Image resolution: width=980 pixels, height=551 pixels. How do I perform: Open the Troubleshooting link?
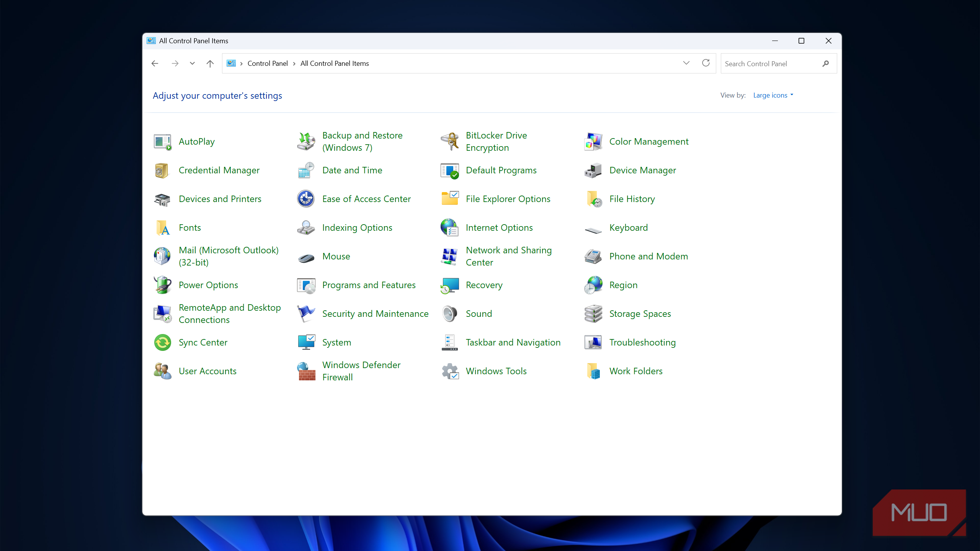(x=643, y=342)
